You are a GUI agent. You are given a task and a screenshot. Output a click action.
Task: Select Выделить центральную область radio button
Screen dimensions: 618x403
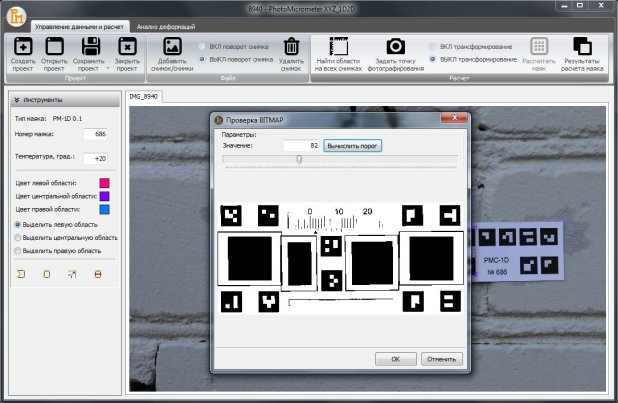pyautogui.click(x=17, y=237)
